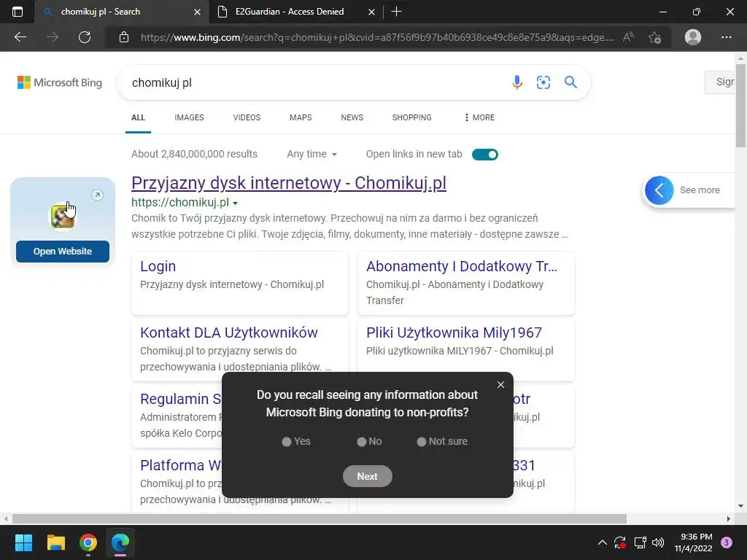Click the horizontal page scrollbar thumb

pos(320,518)
